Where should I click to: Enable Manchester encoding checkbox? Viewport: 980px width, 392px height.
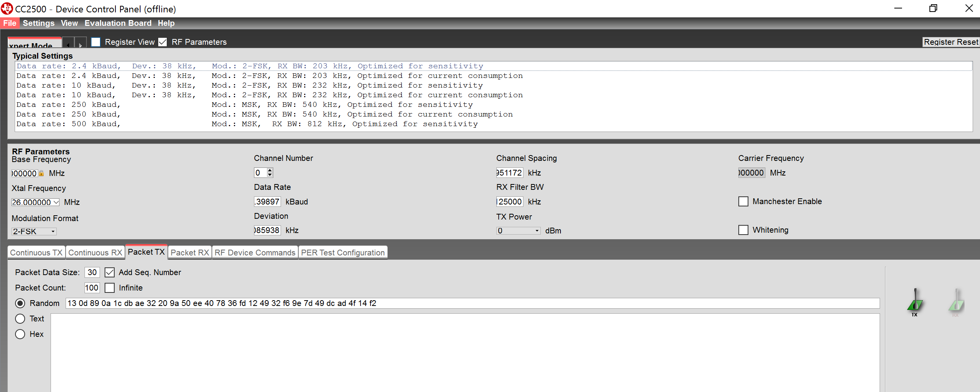743,201
